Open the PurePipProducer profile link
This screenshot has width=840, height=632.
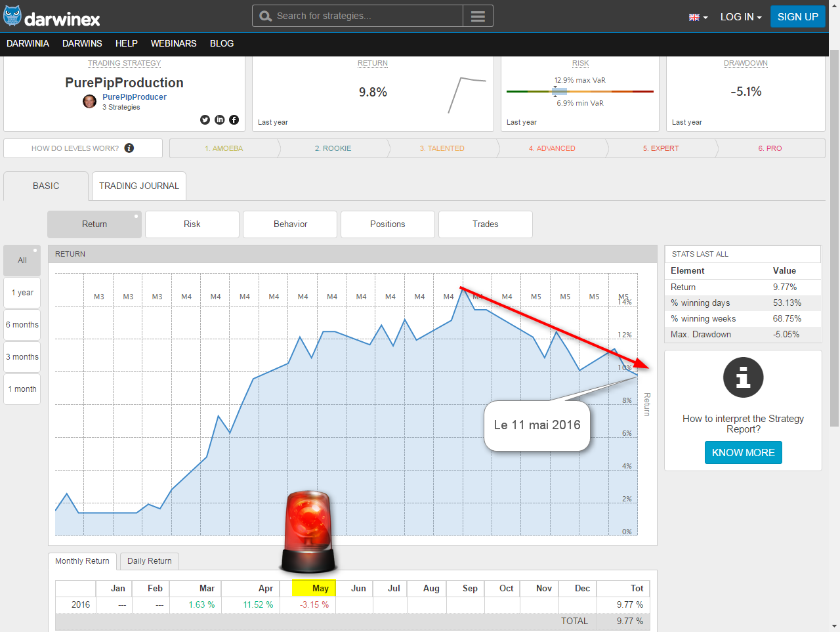coord(135,97)
